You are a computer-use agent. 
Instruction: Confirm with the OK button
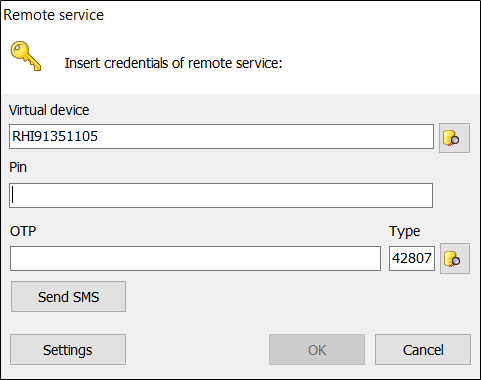(x=317, y=350)
